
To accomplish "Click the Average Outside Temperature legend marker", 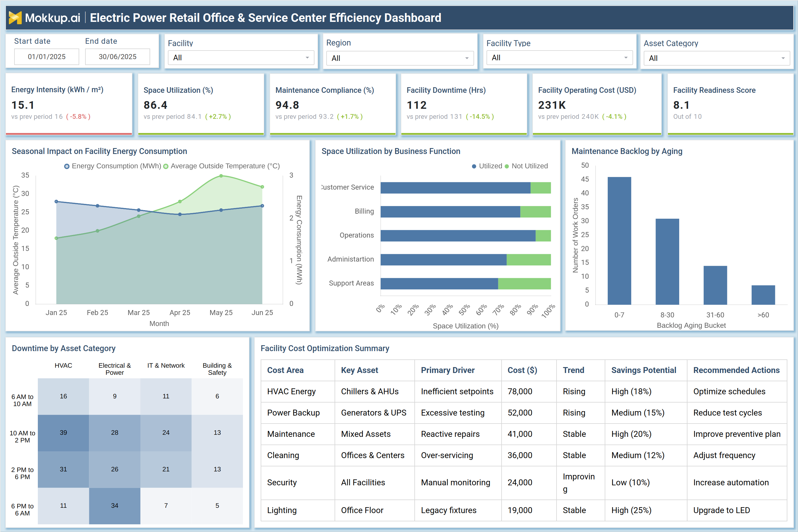I will [x=166, y=166].
